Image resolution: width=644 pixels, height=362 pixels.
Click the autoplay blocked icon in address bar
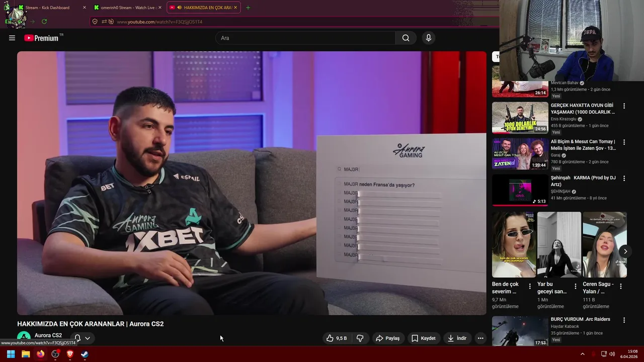pos(111,22)
